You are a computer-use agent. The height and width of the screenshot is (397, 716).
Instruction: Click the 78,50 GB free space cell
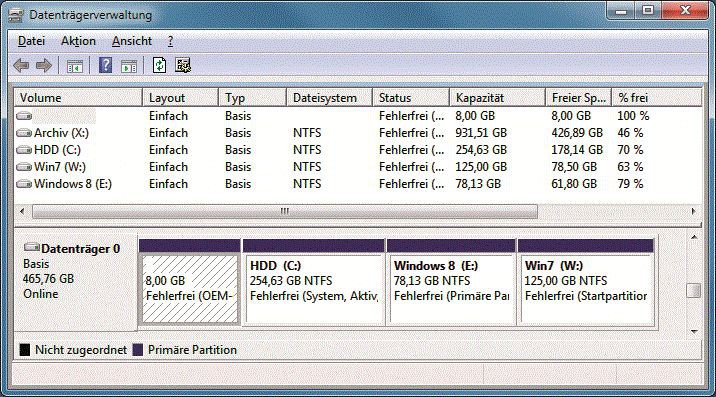[574, 167]
